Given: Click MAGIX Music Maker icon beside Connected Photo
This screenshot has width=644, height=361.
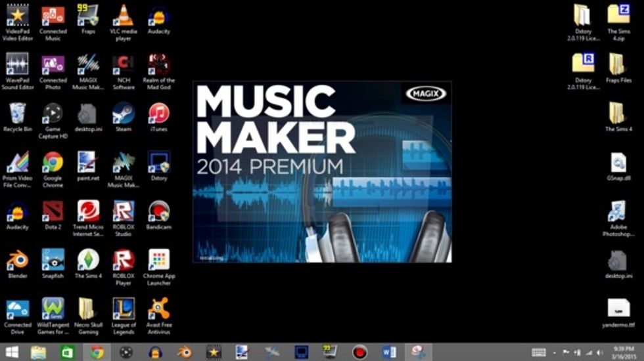Looking at the screenshot, I should pyautogui.click(x=88, y=72).
